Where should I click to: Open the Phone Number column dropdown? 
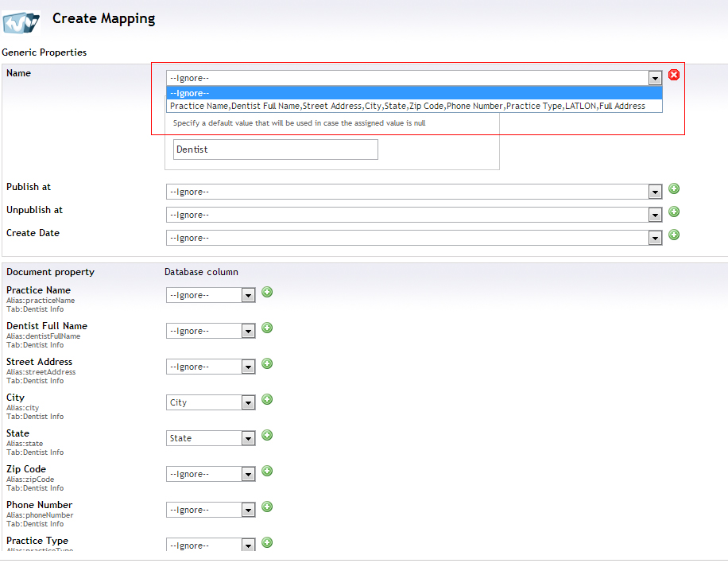tap(211, 510)
